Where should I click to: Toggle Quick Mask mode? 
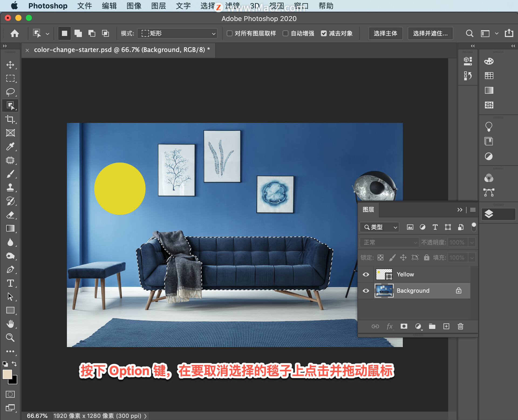pos(10,394)
